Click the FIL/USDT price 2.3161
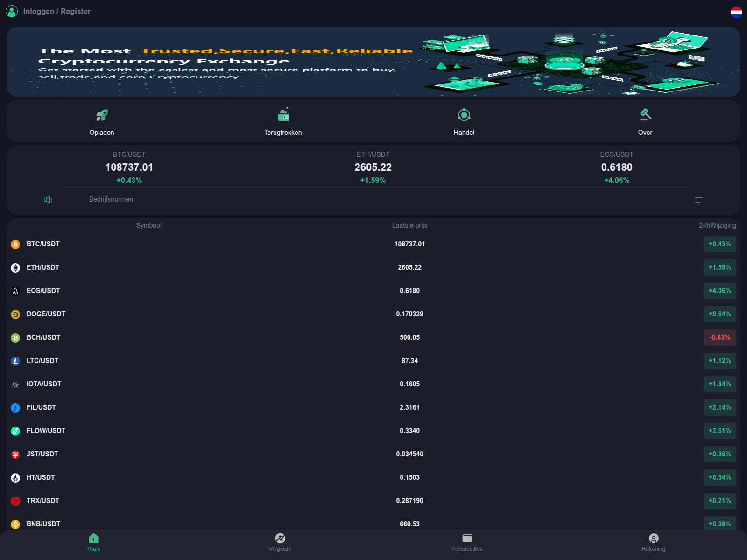Image resolution: width=747 pixels, height=560 pixels. coord(410,407)
